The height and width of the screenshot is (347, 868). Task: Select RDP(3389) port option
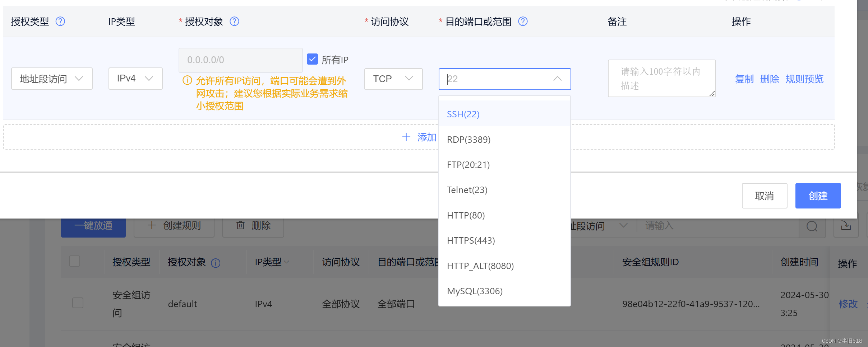coord(504,140)
